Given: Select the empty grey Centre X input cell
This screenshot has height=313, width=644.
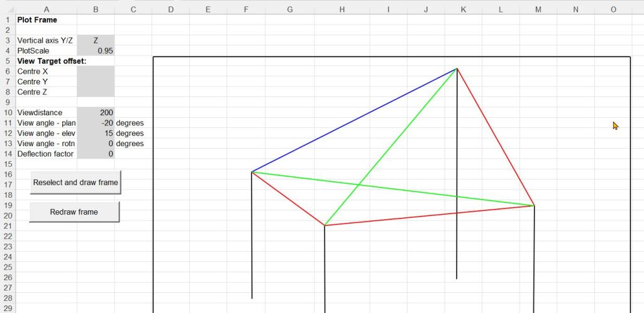Looking at the screenshot, I should click(96, 71).
